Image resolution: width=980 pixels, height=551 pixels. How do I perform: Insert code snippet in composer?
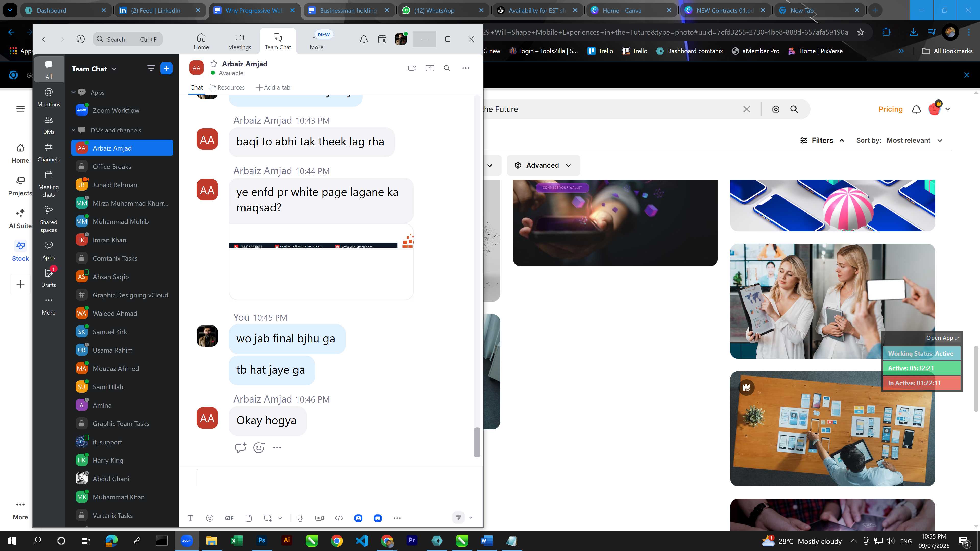coord(339,518)
